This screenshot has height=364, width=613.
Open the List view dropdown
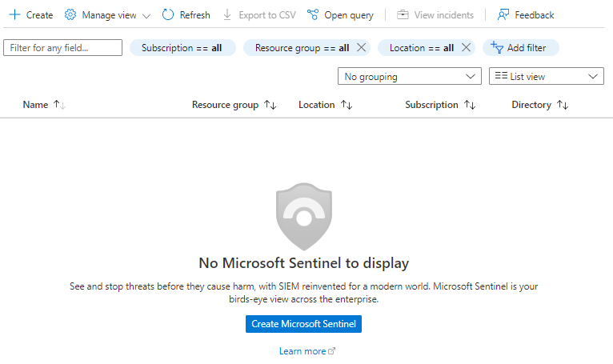(x=547, y=77)
